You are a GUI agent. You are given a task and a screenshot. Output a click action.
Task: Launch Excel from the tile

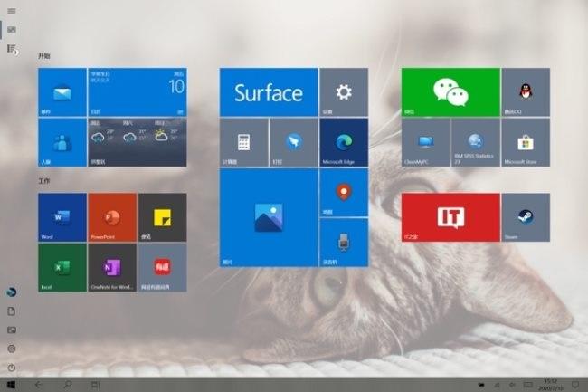62,267
